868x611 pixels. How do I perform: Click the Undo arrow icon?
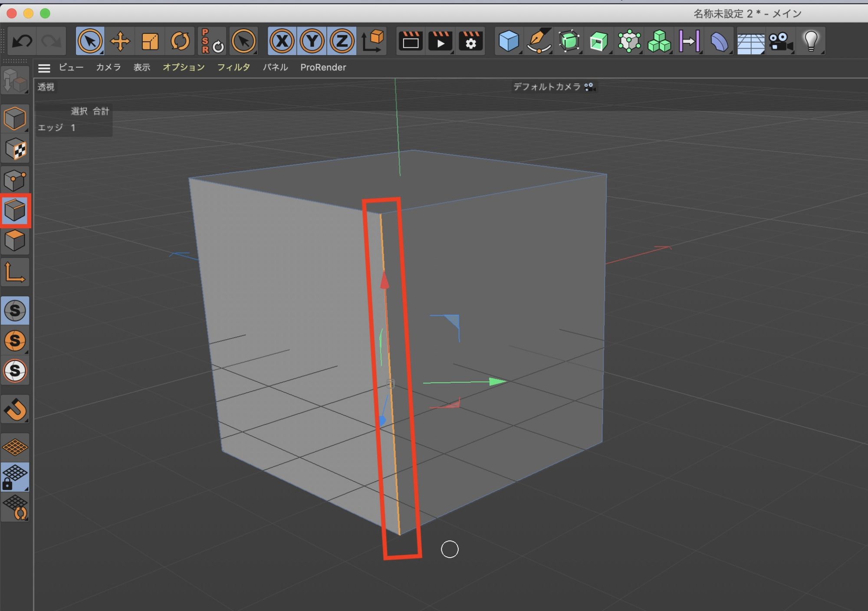[22, 42]
